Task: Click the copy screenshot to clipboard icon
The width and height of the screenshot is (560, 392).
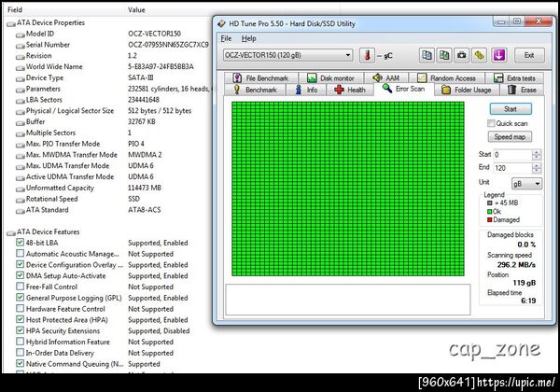Action: (444, 55)
